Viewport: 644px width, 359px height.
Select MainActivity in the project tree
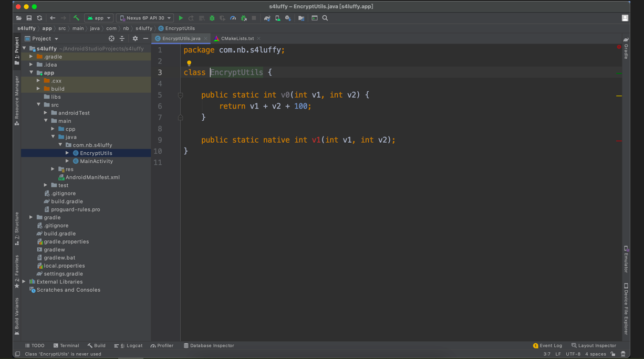pos(96,161)
